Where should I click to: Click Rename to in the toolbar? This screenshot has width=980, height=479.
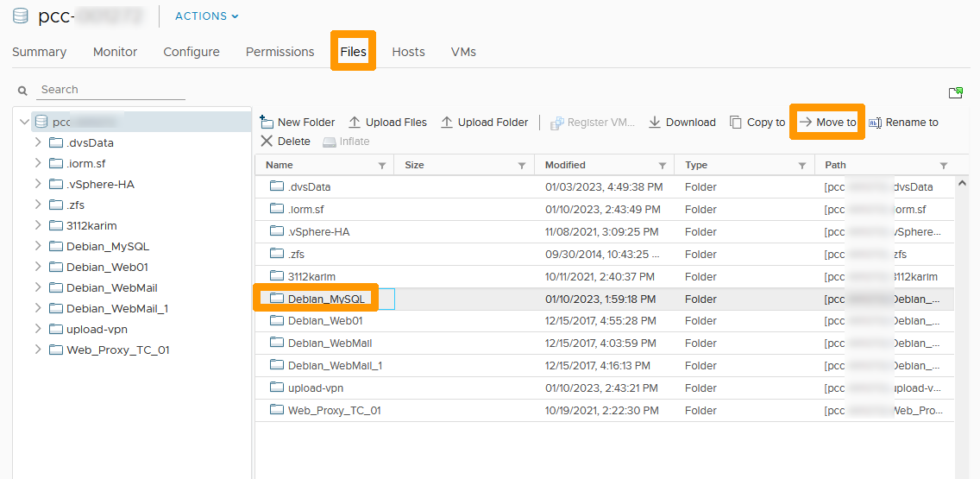click(x=903, y=123)
